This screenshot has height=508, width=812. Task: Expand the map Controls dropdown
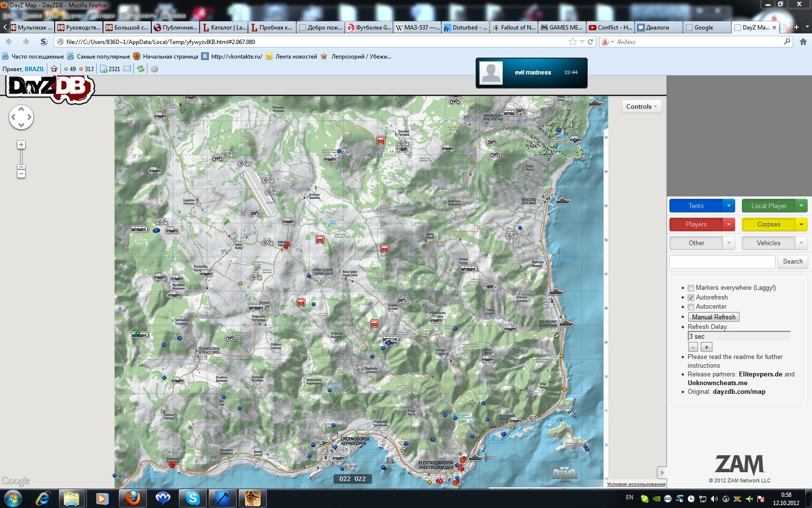point(641,106)
